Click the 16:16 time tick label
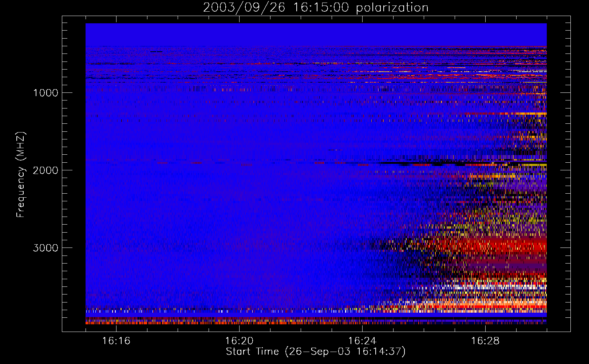This screenshot has width=589, height=364. pos(116,341)
